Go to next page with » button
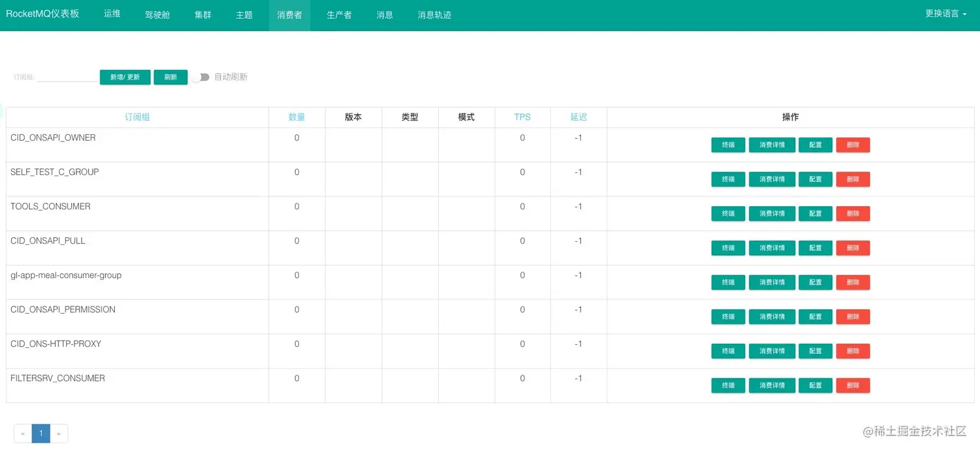 pyautogui.click(x=59, y=434)
